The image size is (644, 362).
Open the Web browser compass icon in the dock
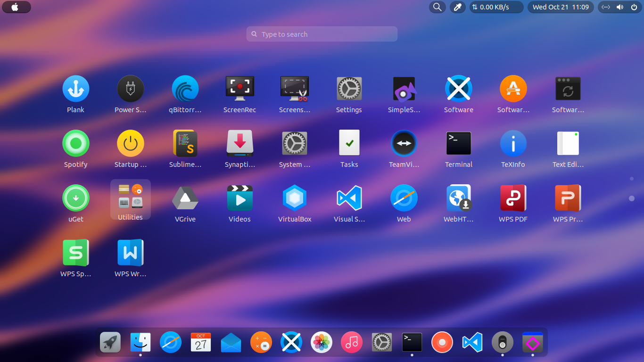171,342
